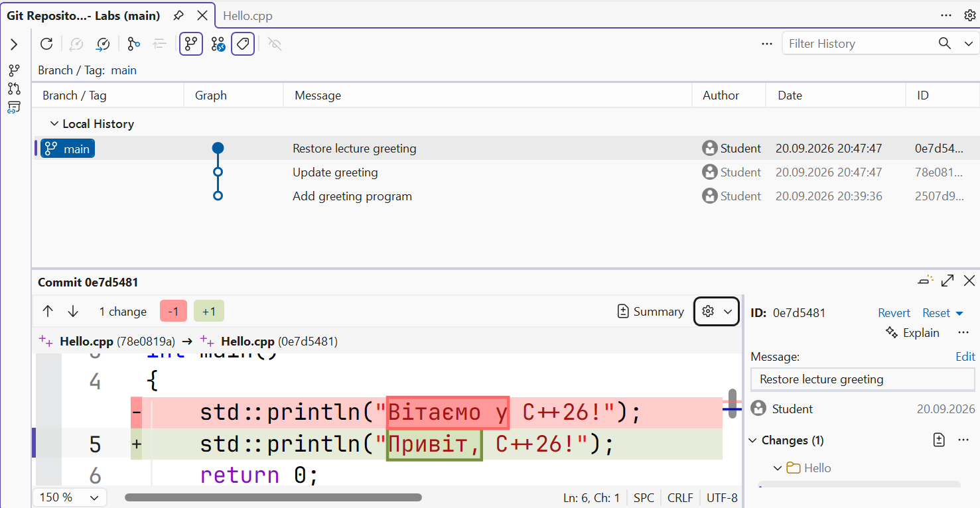Select the Update greeting commit
Screen dimensions: 980x508
pyautogui.click(x=506, y=172)
